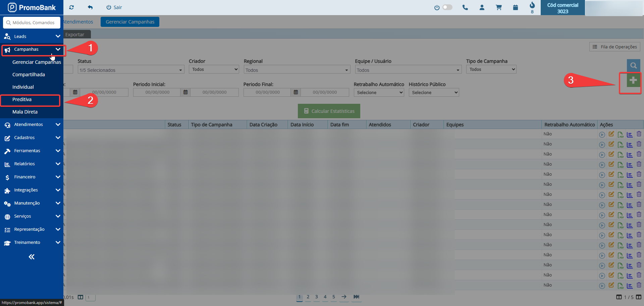The height and width of the screenshot is (306, 644).
Task: Collapse sidebar with double chevron icon
Action: tap(32, 257)
